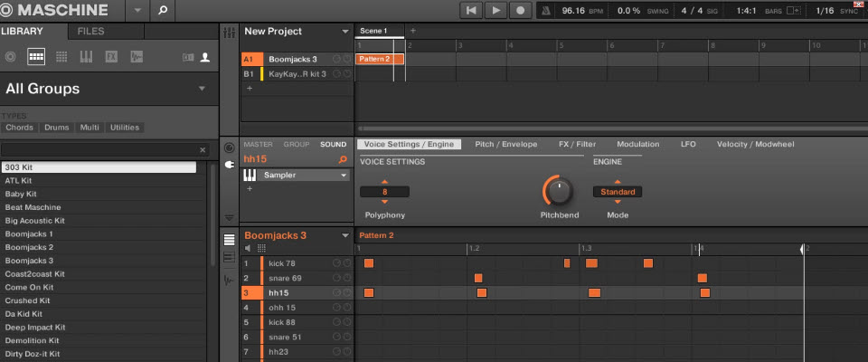Click the Record button in transport

pyautogui.click(x=521, y=10)
